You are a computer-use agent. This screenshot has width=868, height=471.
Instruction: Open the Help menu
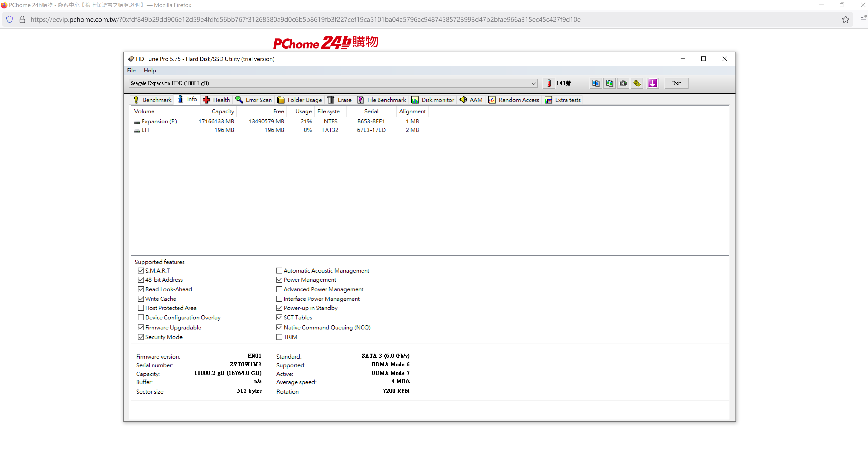(x=150, y=70)
